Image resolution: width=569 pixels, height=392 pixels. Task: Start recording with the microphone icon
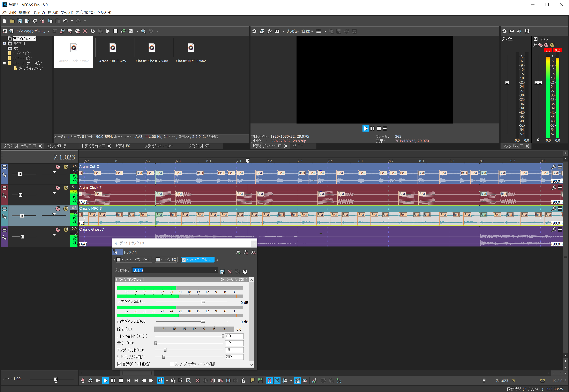point(83,381)
